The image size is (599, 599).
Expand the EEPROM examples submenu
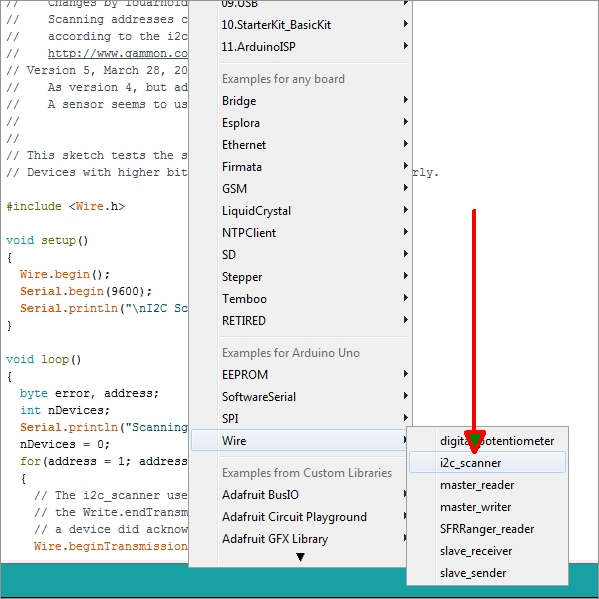(300, 375)
